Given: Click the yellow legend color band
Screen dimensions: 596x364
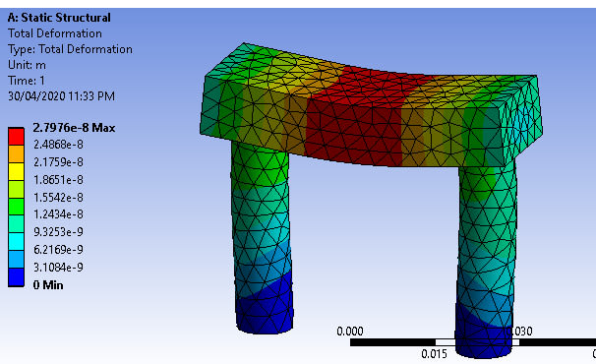Looking at the screenshot, I should pos(16,171).
